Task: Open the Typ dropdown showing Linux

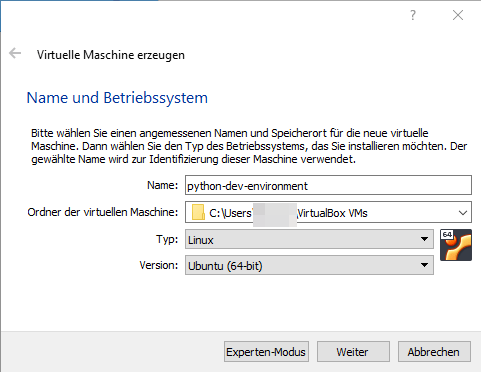Action: (x=309, y=239)
